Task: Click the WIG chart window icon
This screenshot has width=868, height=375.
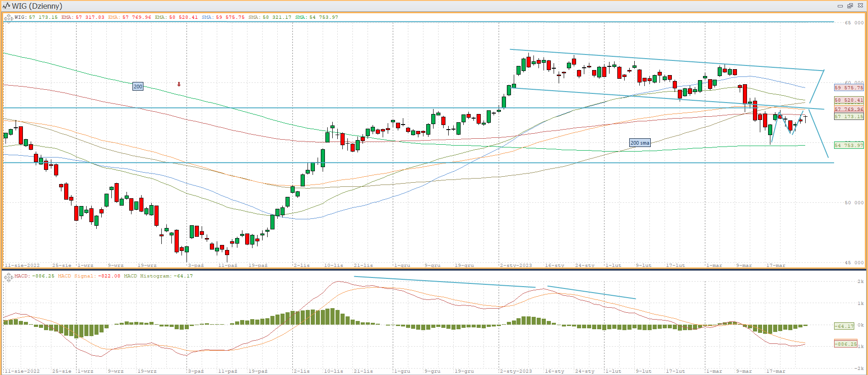Action: click(6, 6)
